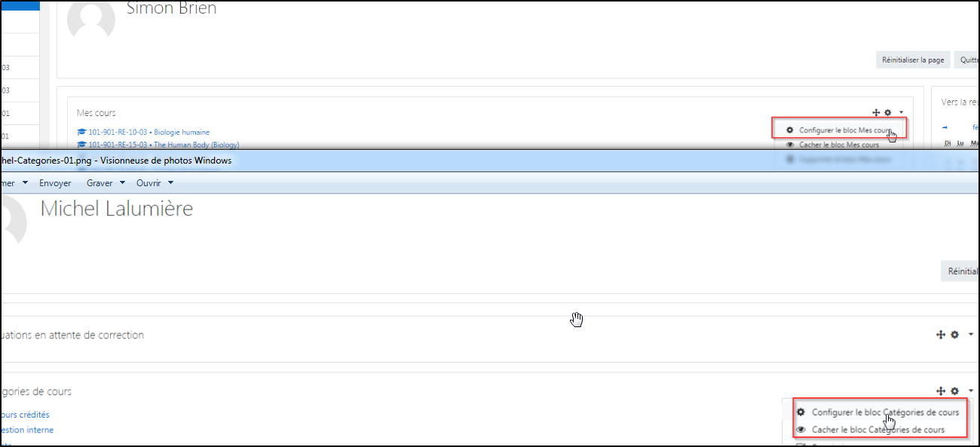This screenshot has height=447, width=980.
Task: Click gear icon of the 'en attente de correction' block
Action: tap(954, 335)
